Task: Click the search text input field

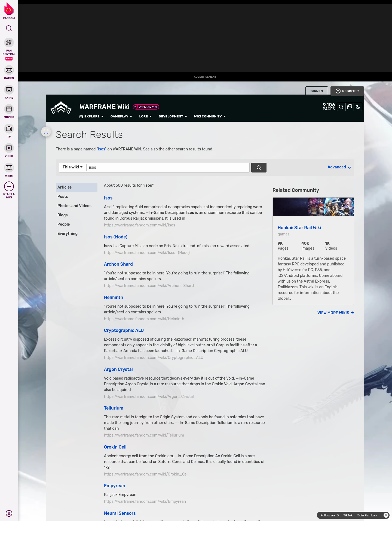Action: (168, 167)
